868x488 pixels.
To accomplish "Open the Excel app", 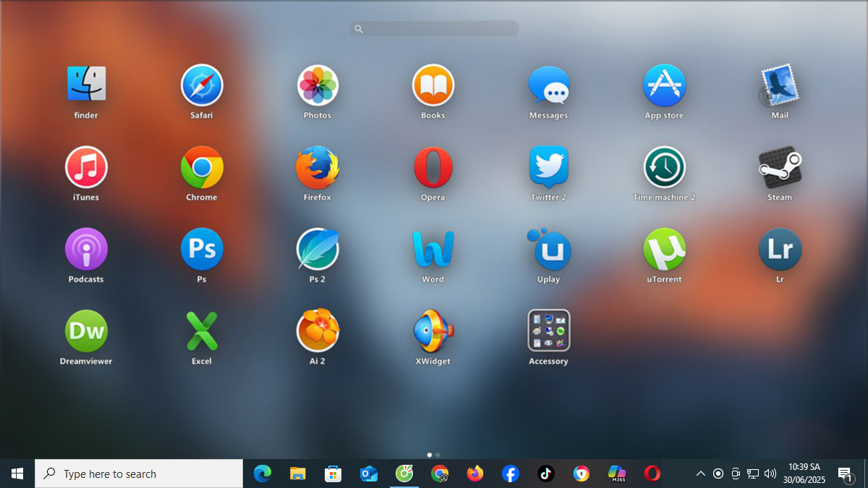I will click(202, 331).
